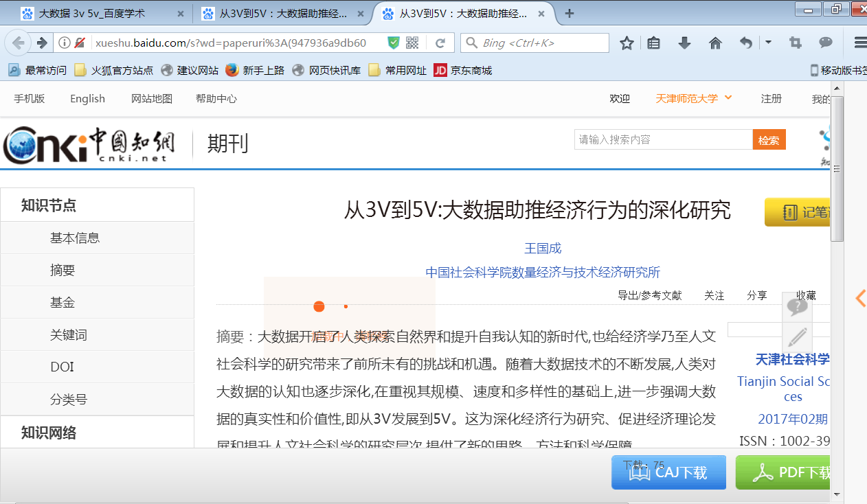Click the CAJ下载 button
Image resolution: width=867 pixels, height=504 pixels.
coord(668,472)
